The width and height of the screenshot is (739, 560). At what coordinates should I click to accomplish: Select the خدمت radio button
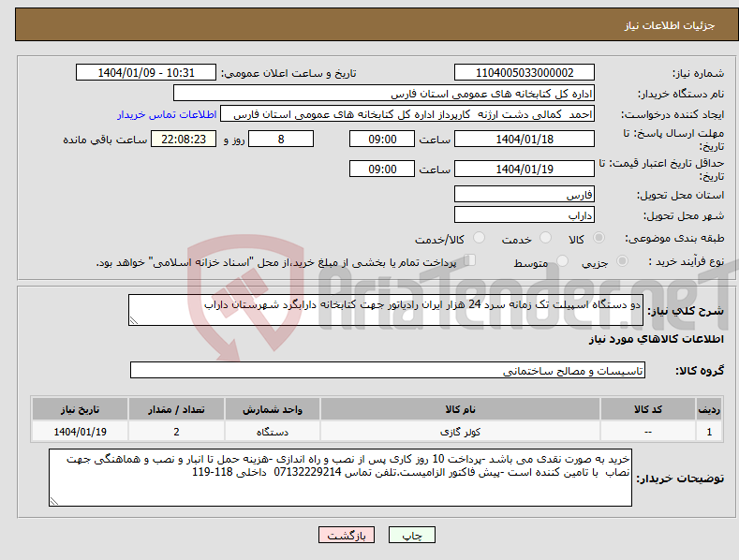click(x=545, y=238)
